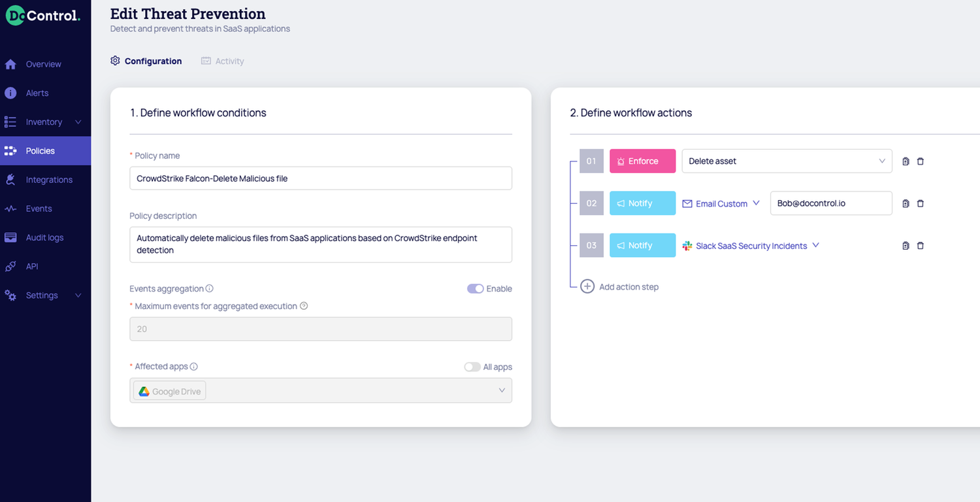Switch to the Activity tab
Image resolution: width=980 pixels, height=502 pixels.
tap(229, 61)
